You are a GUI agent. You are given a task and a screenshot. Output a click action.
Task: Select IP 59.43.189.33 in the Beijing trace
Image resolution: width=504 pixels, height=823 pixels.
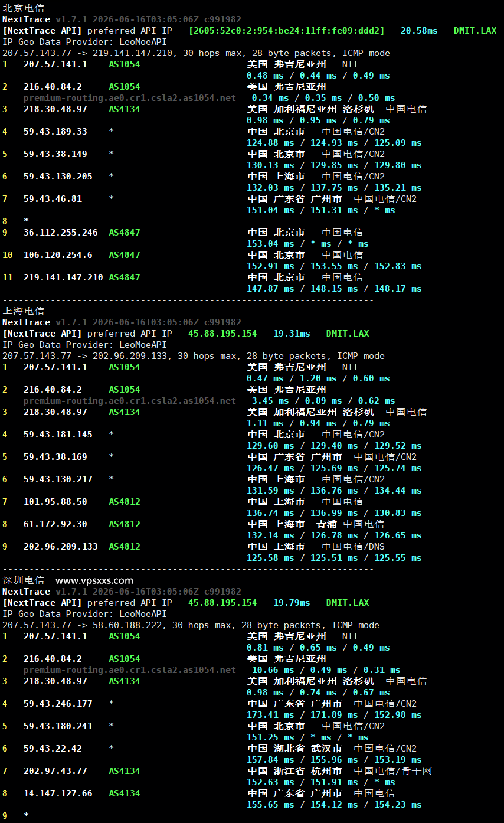pyautogui.click(x=55, y=132)
